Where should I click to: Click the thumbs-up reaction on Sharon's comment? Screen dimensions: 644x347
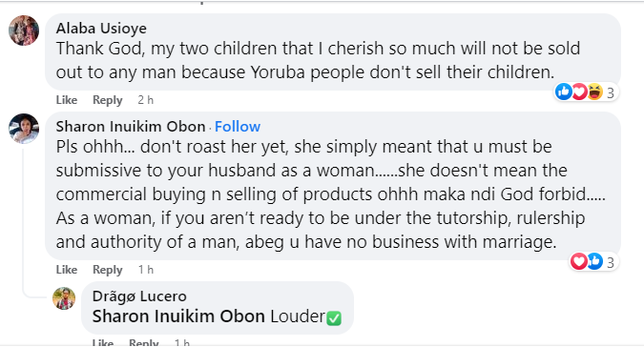pos(594,261)
